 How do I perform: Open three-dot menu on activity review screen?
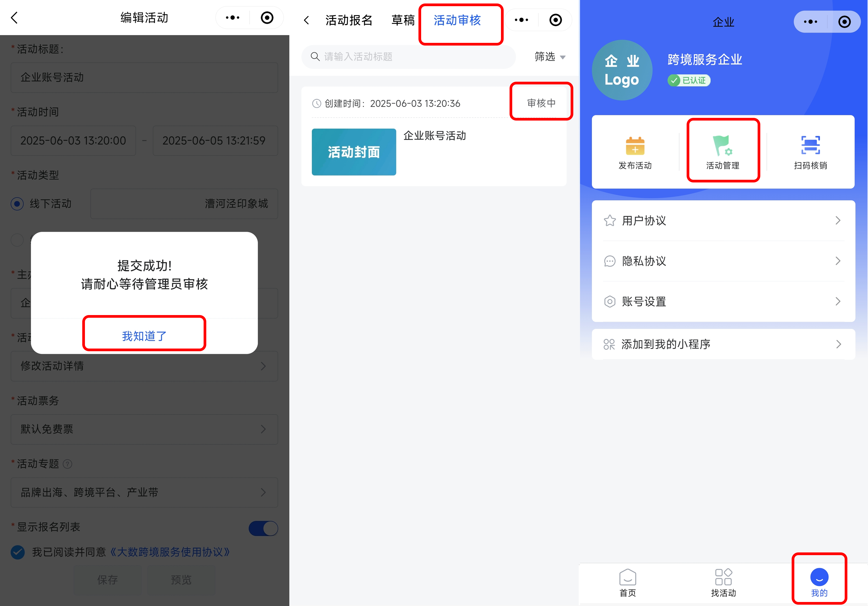(521, 20)
